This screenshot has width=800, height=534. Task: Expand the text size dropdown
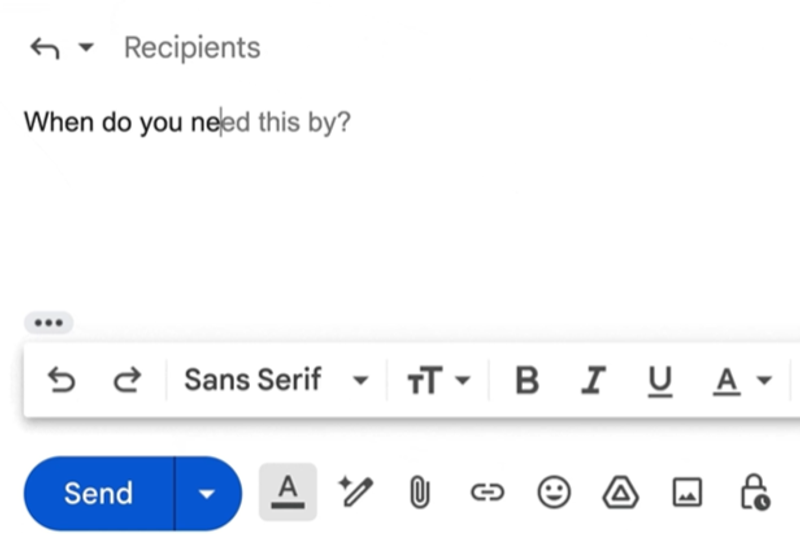(438, 380)
